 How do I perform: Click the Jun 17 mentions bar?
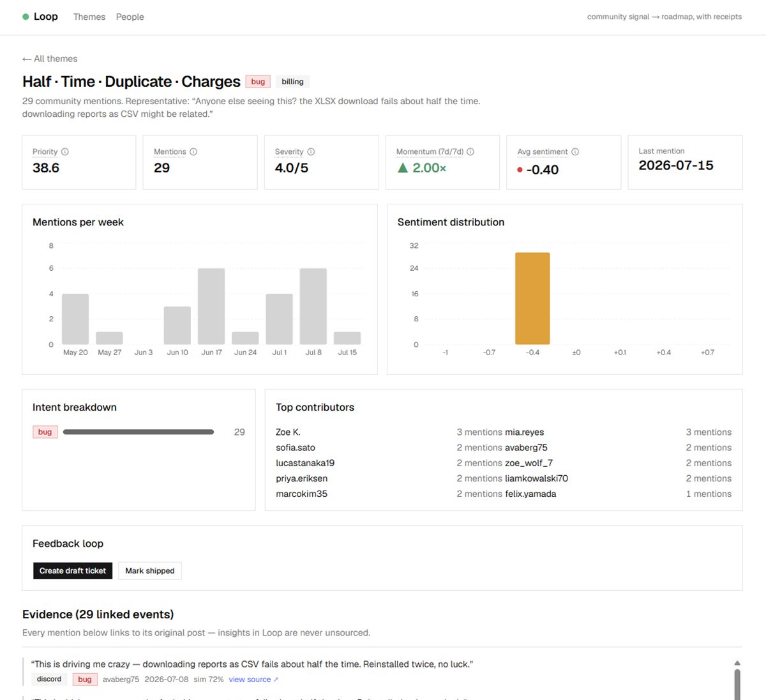click(211, 307)
